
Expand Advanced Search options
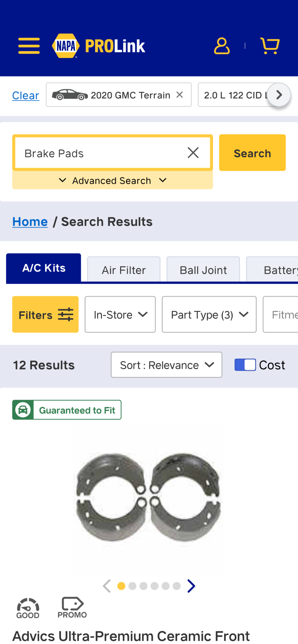pos(113,180)
